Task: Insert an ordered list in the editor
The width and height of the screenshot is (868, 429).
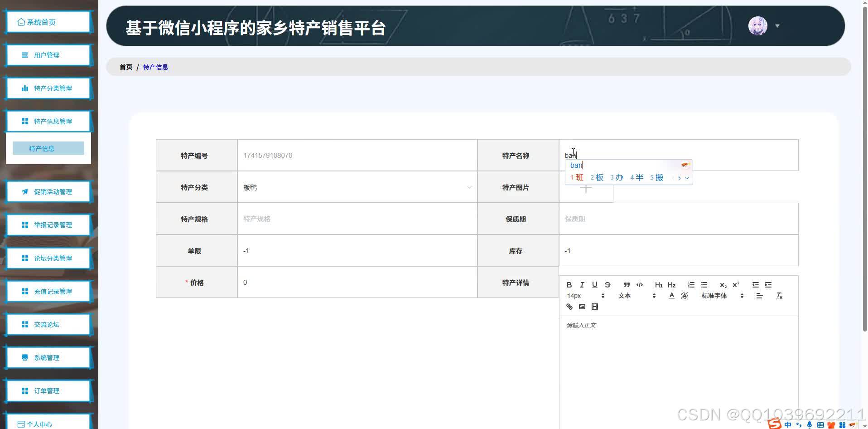Action: 691,285
